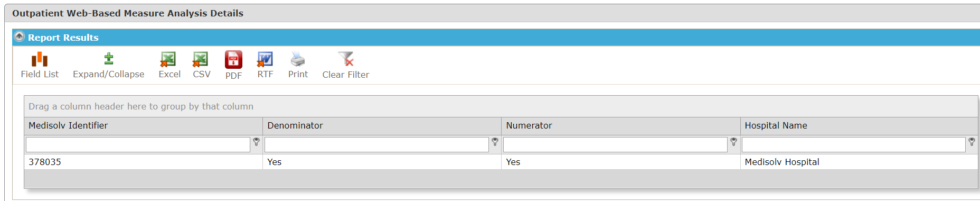Sort by Hospital Name column header
980x201 pixels.
(x=859, y=126)
